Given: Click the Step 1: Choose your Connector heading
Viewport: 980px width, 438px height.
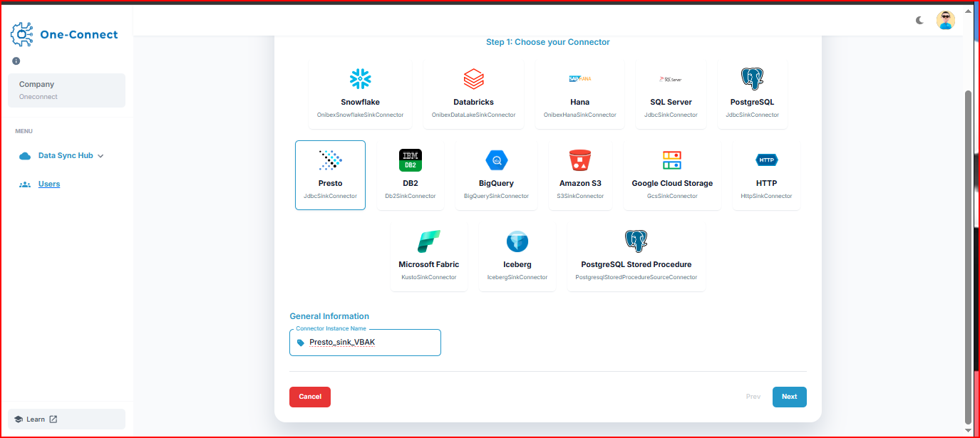Looking at the screenshot, I should point(548,42).
